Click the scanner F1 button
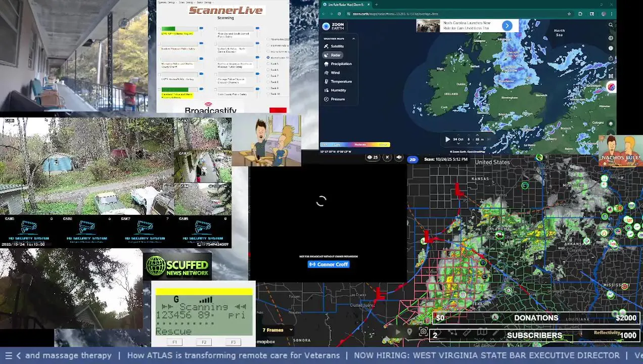Image resolution: width=643 pixels, height=364 pixels. 175,342
